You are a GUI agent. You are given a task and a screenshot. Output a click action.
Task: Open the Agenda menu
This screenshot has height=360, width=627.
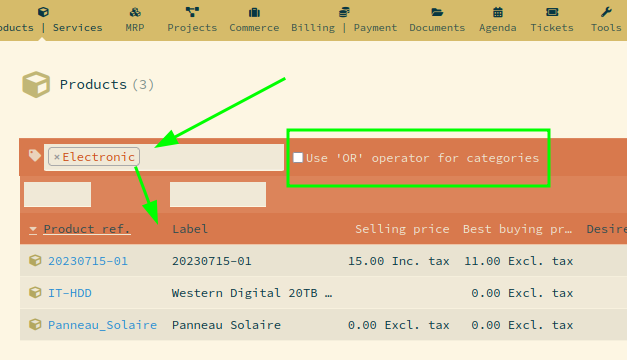tap(498, 28)
